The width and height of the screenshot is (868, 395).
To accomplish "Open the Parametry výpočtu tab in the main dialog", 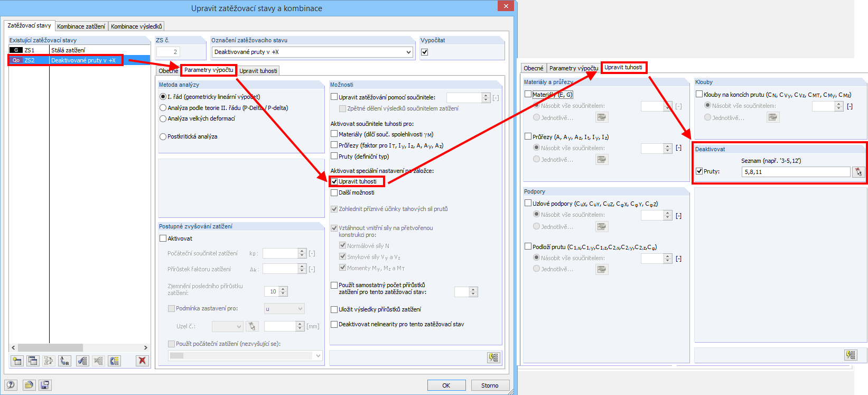I will pyautogui.click(x=209, y=70).
